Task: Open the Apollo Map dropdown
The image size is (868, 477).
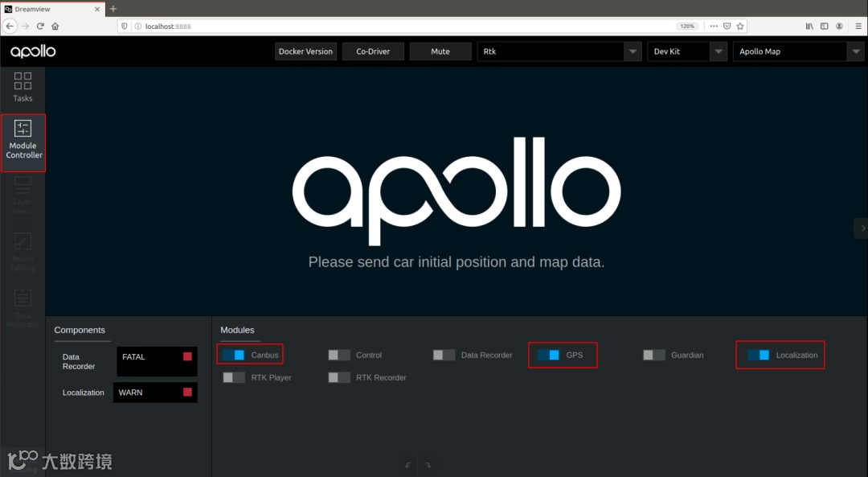Action: click(798, 51)
